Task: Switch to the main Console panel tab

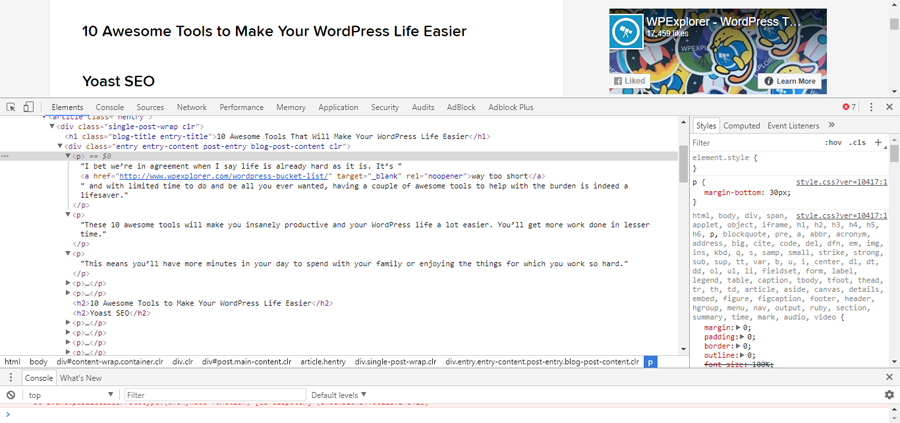Action: point(110,107)
